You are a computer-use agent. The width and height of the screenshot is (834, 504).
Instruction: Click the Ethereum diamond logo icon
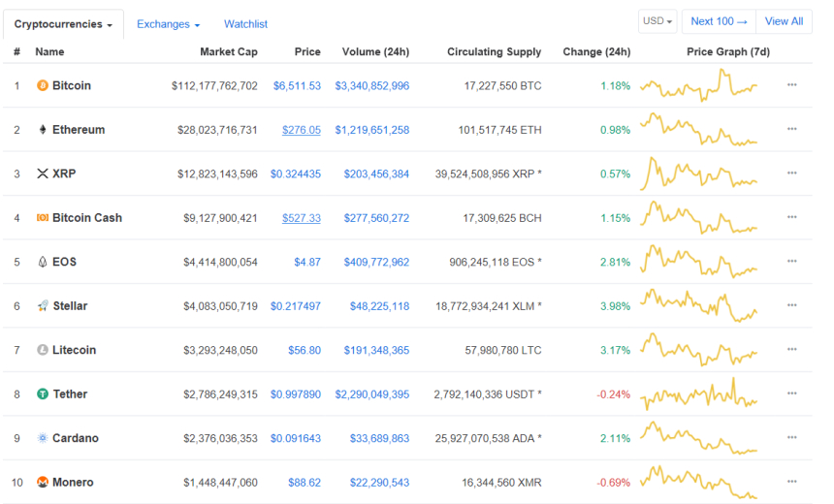click(x=43, y=130)
